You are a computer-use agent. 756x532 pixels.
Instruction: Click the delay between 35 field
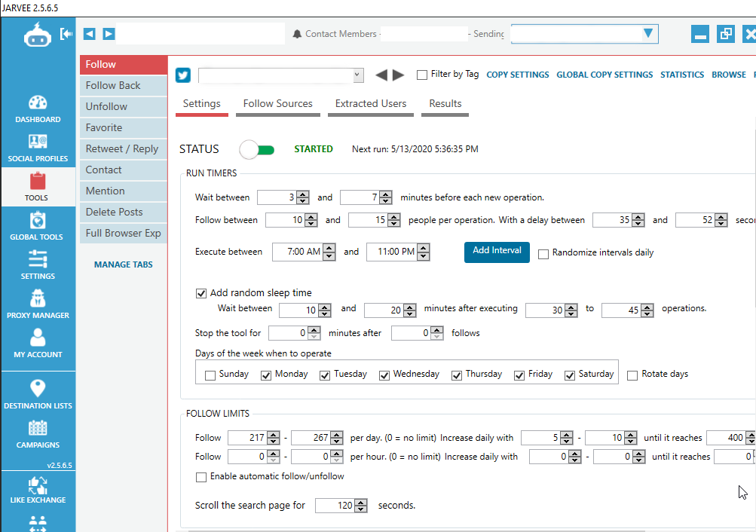click(612, 220)
